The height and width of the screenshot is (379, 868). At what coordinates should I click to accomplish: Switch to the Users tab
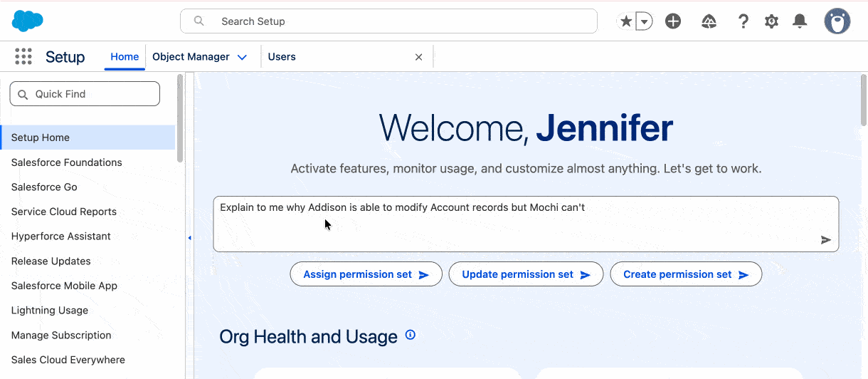pyautogui.click(x=282, y=57)
